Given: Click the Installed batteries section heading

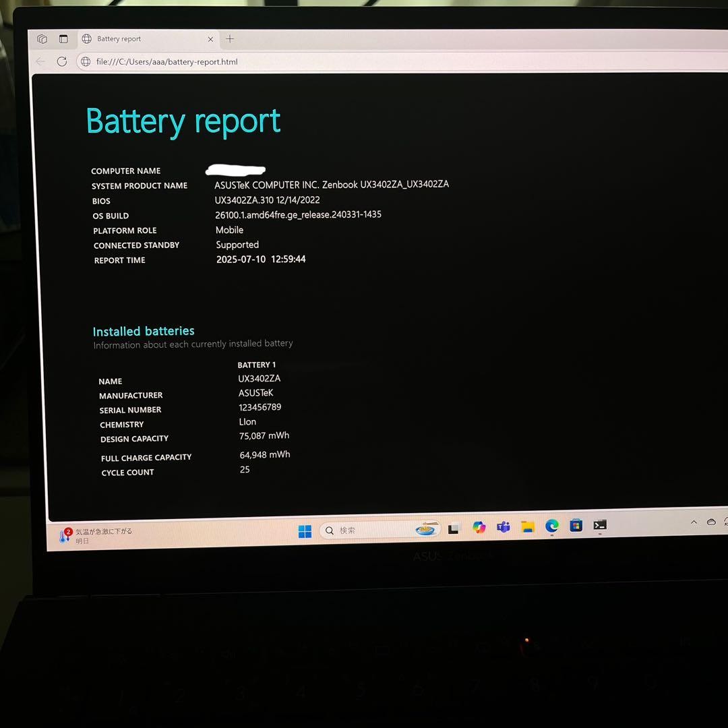Looking at the screenshot, I should tap(144, 331).
